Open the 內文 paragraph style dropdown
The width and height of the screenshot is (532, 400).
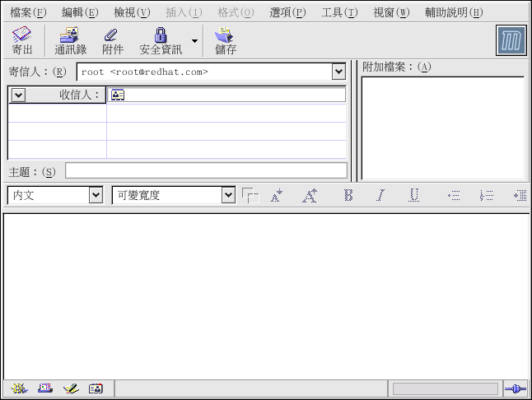(96, 195)
